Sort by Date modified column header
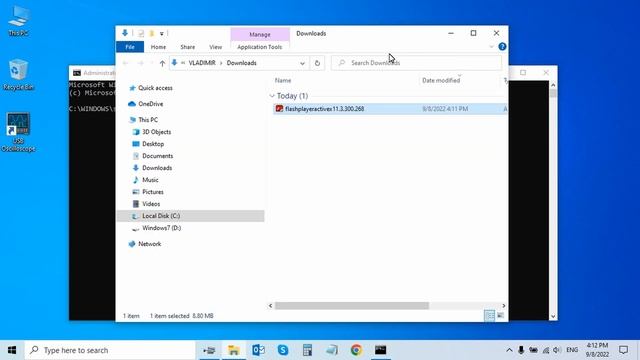The image size is (640, 360). click(441, 80)
